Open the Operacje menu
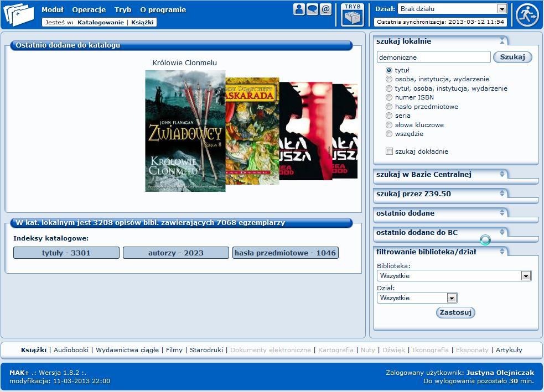Screen dimensions: 544x392 (x=89, y=10)
